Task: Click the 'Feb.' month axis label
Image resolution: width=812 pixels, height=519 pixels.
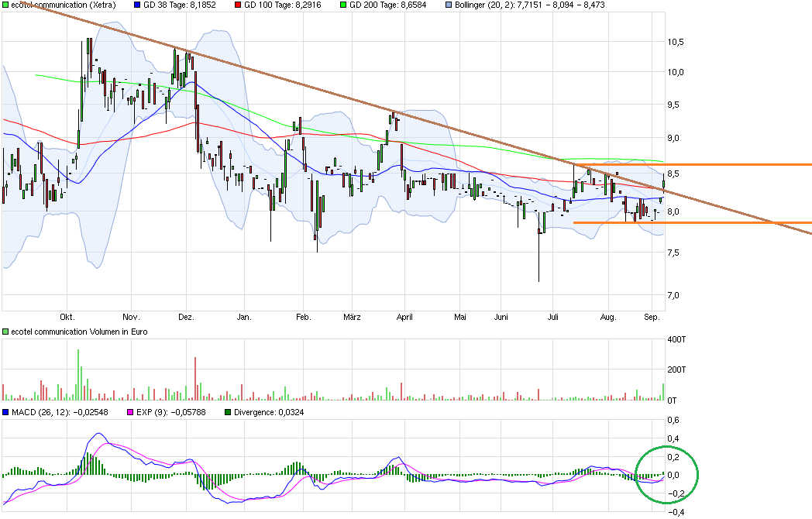Action: tap(304, 317)
